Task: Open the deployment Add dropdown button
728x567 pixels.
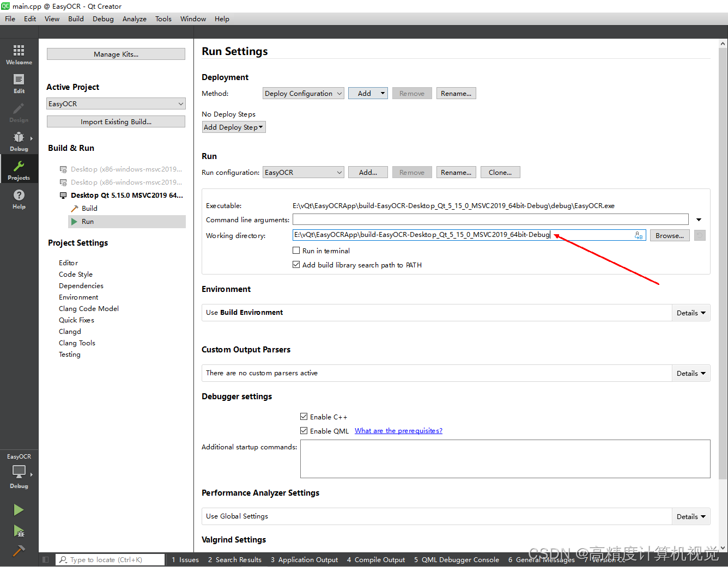Action: click(x=368, y=93)
